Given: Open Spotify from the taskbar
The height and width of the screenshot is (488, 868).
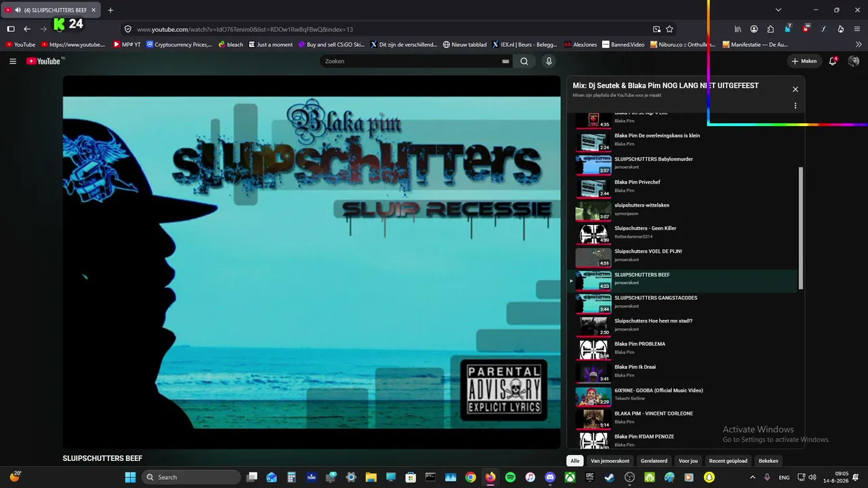Looking at the screenshot, I should tap(510, 477).
